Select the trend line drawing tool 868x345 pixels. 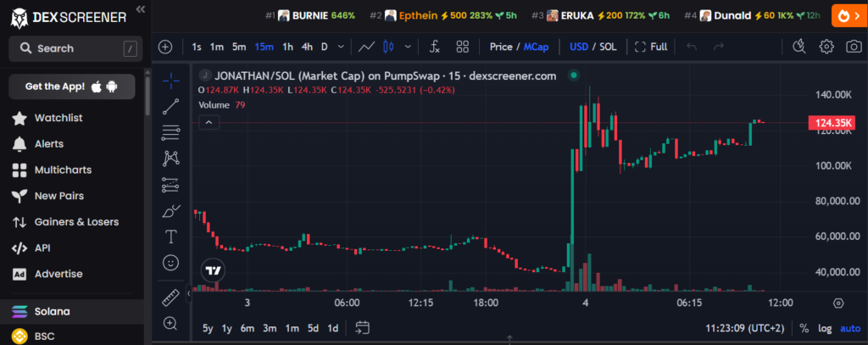point(170,106)
